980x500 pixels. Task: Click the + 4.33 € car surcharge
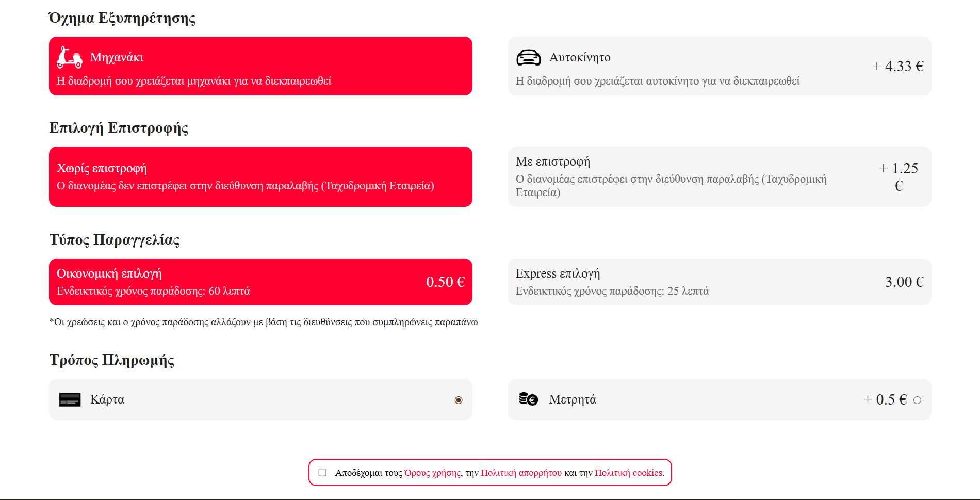pyautogui.click(x=897, y=66)
